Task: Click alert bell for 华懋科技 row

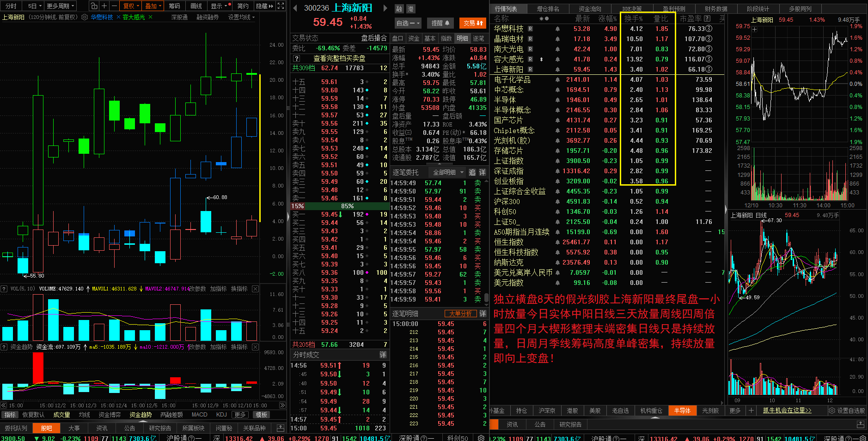Action: [x=557, y=29]
